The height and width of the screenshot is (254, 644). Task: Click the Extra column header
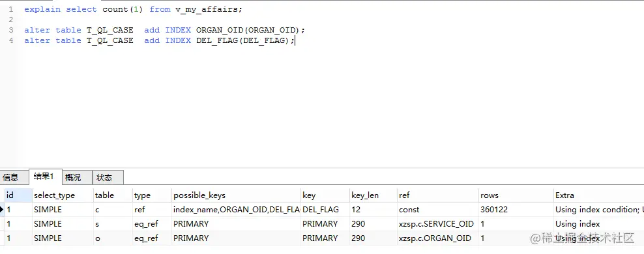tap(598, 195)
